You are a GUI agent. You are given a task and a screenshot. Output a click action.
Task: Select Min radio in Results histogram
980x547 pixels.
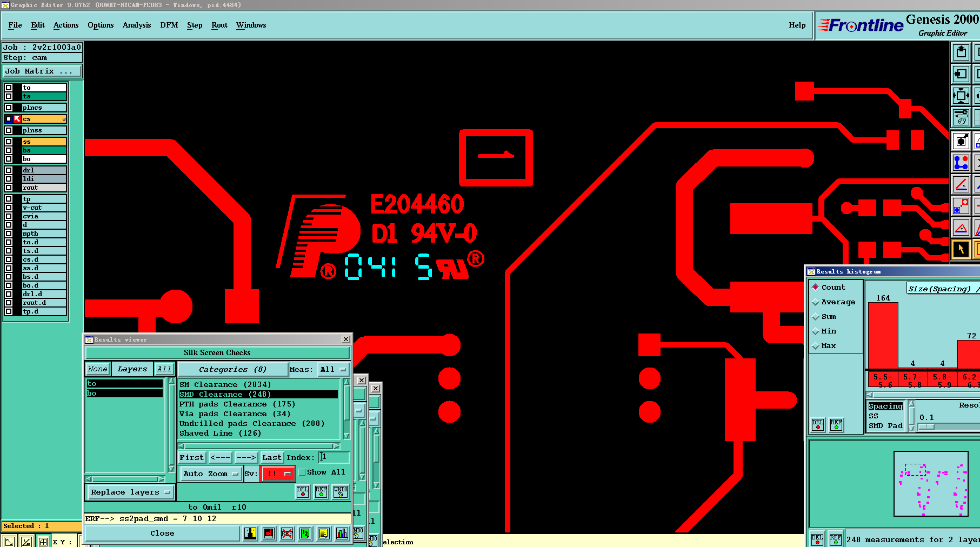coord(816,331)
